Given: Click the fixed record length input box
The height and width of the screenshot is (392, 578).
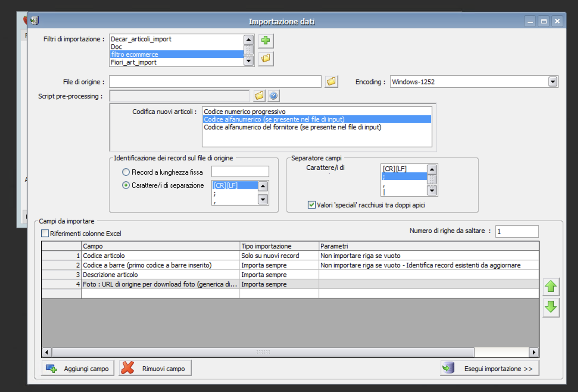Looking at the screenshot, I should tap(240, 172).
